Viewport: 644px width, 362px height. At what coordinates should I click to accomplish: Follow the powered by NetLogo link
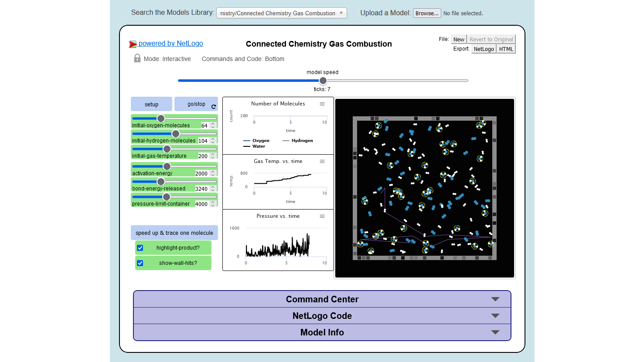pyautogui.click(x=170, y=43)
